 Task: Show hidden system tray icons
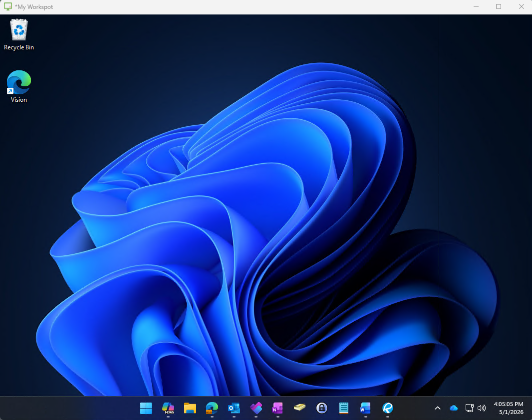[438, 408]
